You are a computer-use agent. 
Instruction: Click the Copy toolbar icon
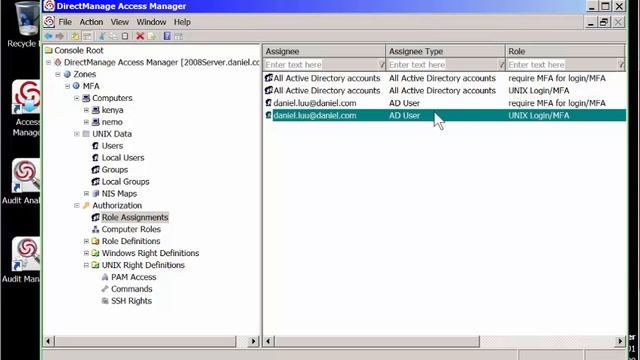(x=113, y=36)
